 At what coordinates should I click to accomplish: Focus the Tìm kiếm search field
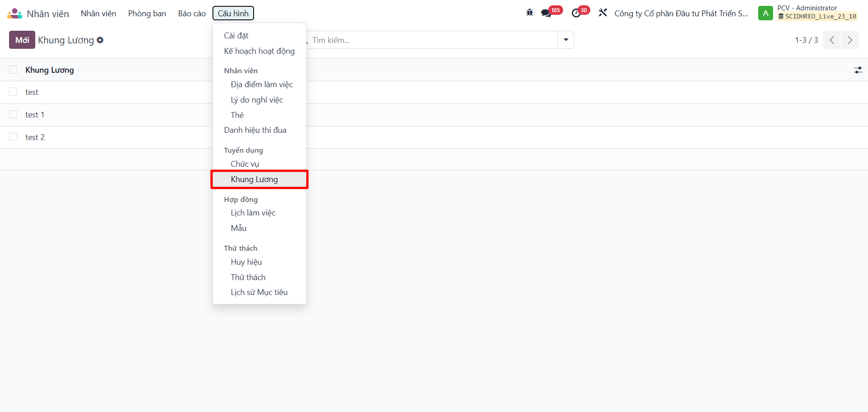(x=433, y=40)
